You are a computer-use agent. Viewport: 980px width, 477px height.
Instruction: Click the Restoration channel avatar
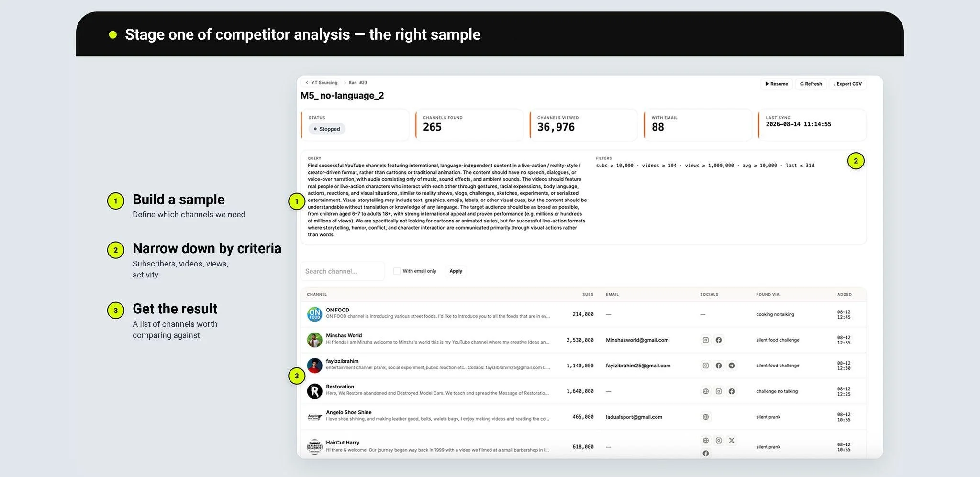[x=314, y=391]
